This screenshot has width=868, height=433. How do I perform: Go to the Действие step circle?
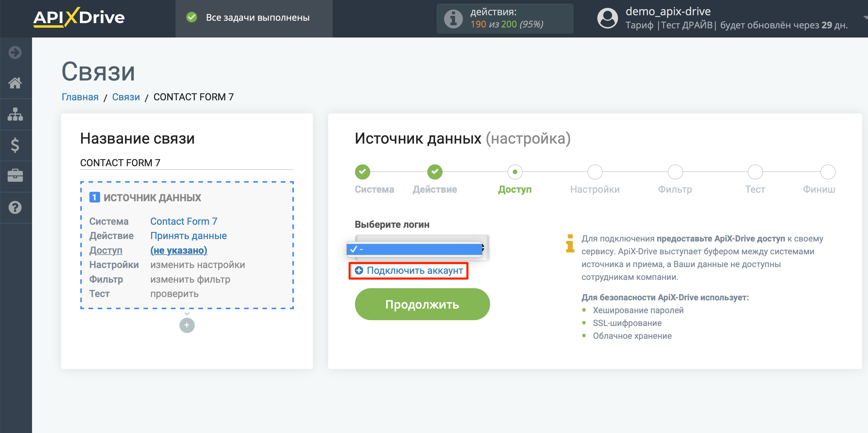tap(435, 172)
